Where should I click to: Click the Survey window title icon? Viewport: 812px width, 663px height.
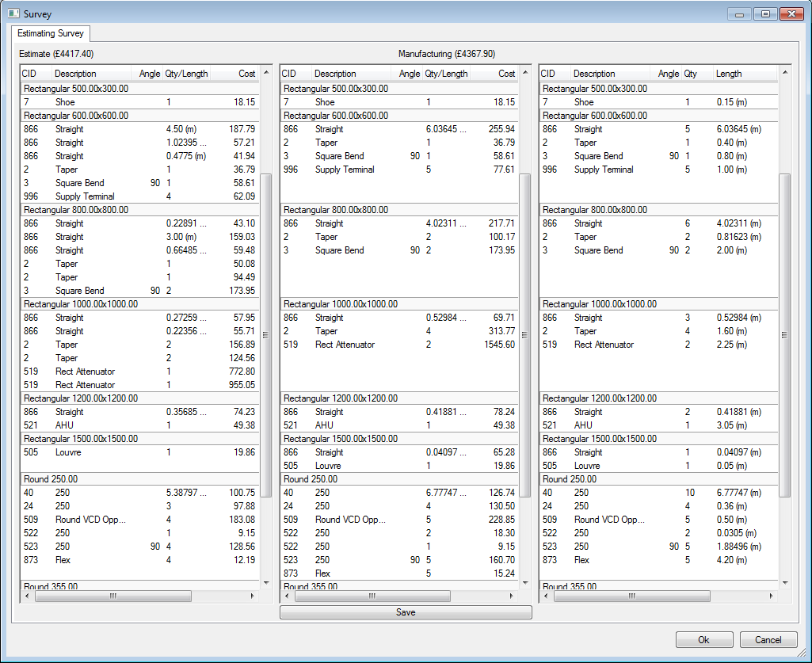[13, 13]
